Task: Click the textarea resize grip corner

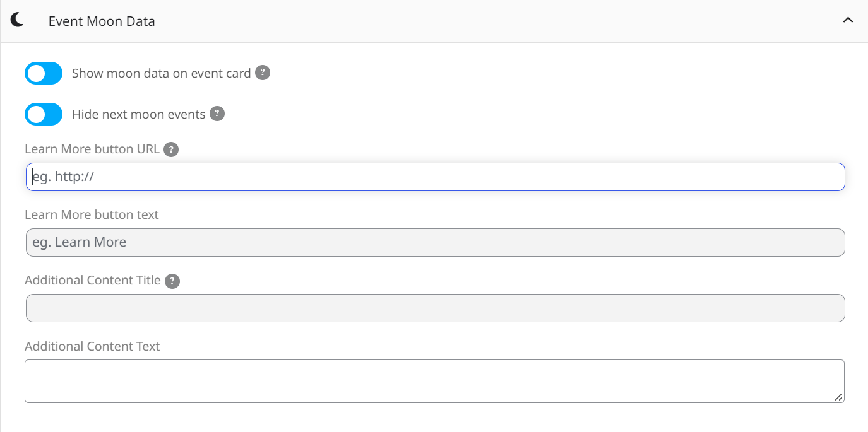Action: [x=838, y=397]
